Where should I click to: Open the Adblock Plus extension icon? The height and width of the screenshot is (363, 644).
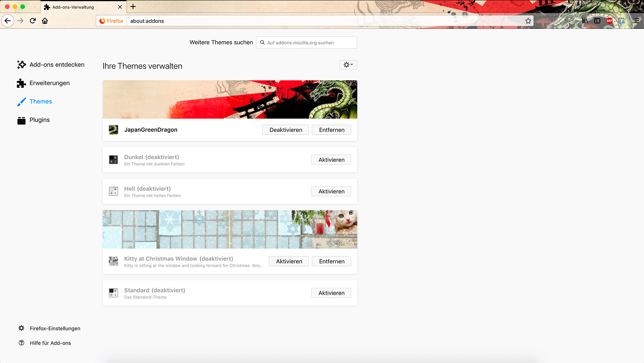(x=609, y=21)
